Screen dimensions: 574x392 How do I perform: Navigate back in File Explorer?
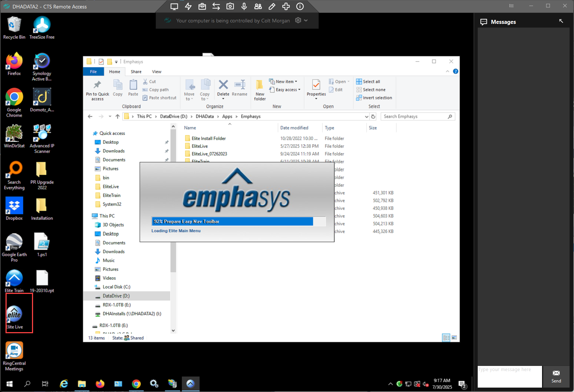(90, 116)
